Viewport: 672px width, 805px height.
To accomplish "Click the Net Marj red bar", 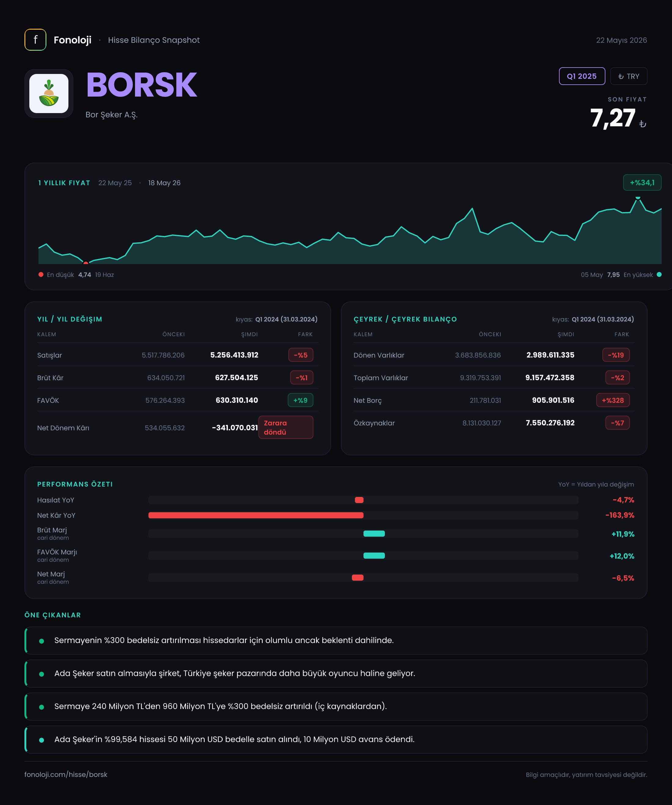I will click(x=357, y=578).
